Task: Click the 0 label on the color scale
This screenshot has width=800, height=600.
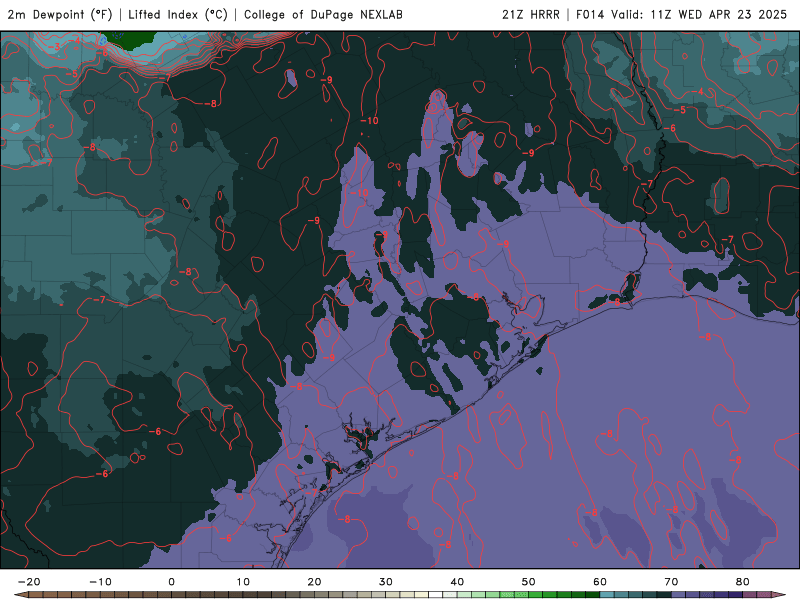Action: coord(171,582)
